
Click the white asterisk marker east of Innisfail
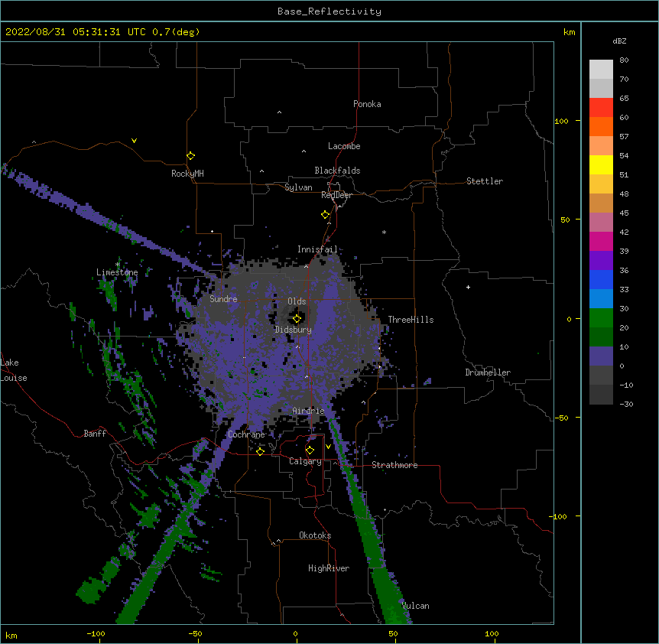(384, 232)
